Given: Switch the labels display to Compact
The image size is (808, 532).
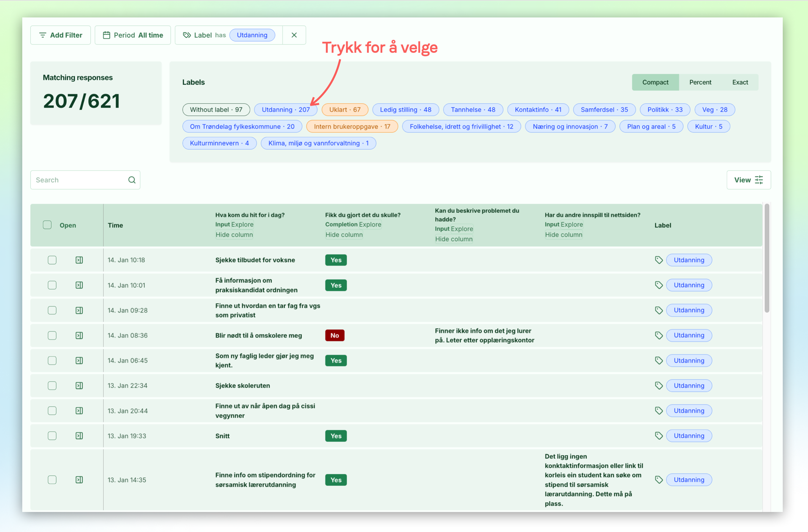Looking at the screenshot, I should click(x=655, y=82).
